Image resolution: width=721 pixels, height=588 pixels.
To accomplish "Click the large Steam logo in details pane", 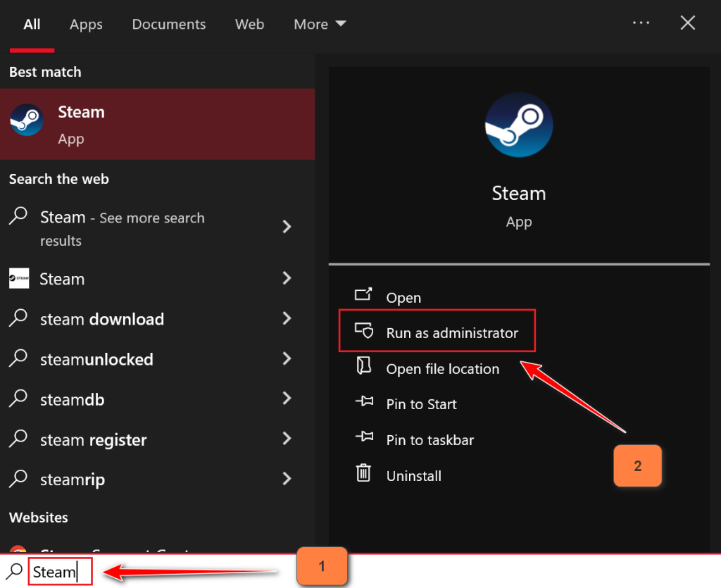I will pyautogui.click(x=519, y=125).
